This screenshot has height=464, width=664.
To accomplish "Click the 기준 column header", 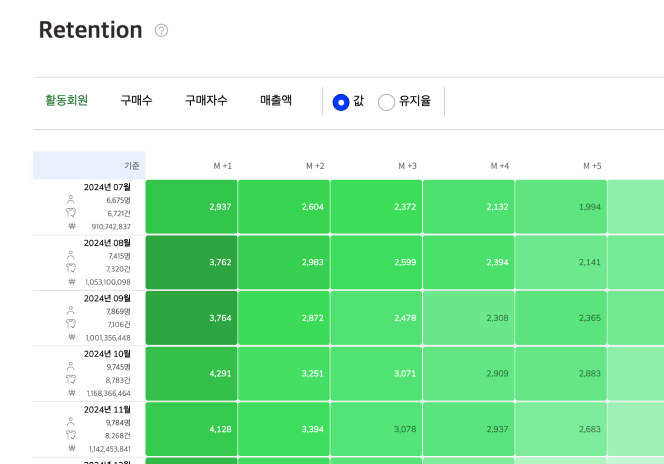I will [89, 166].
